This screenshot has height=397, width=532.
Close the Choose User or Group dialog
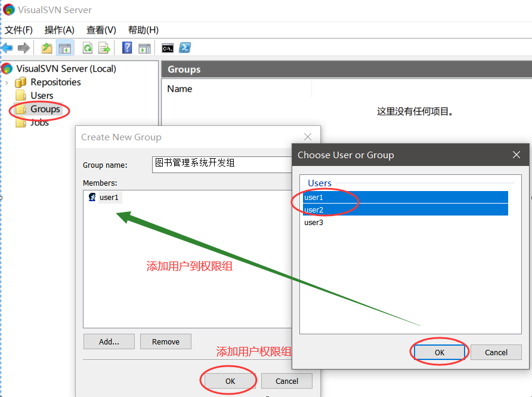516,155
